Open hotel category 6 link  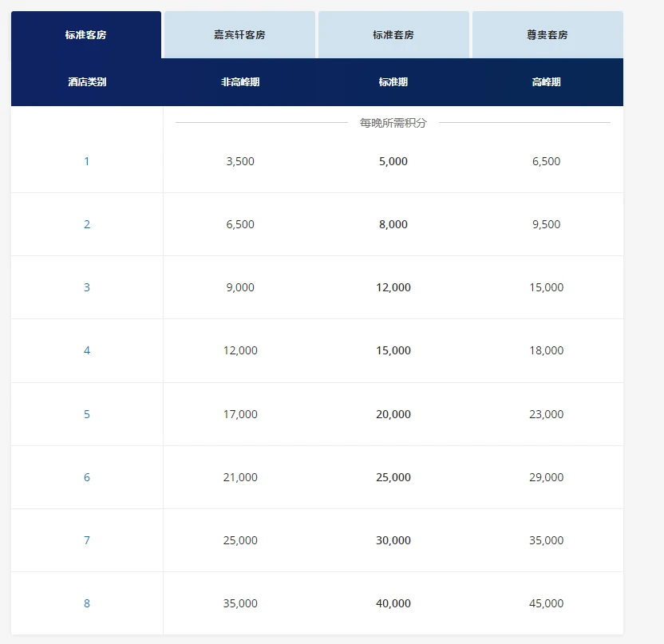coord(87,477)
